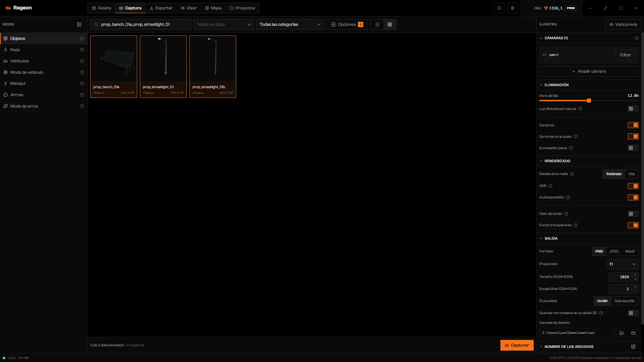Open the Opciones filter button
The height and width of the screenshot is (362, 644).
click(347, 24)
